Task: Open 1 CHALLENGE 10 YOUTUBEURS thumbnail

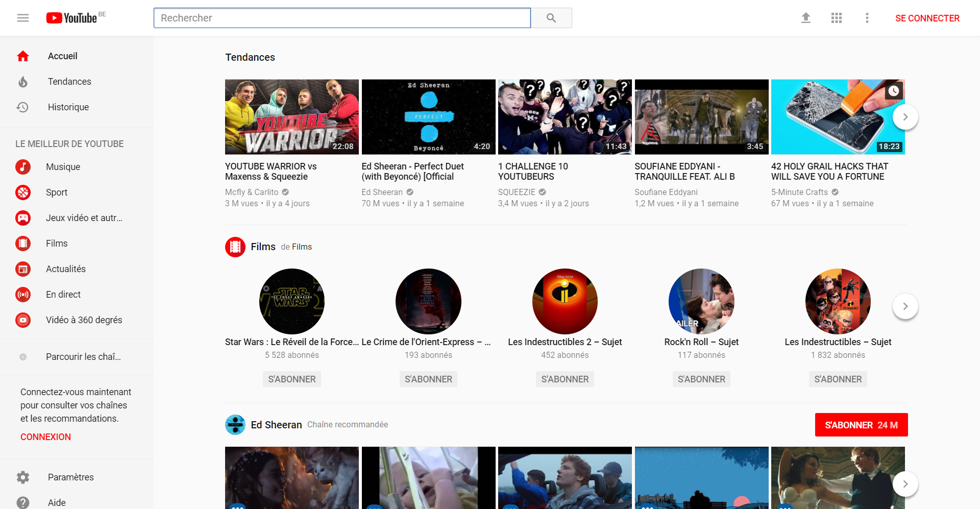Action: [565, 117]
